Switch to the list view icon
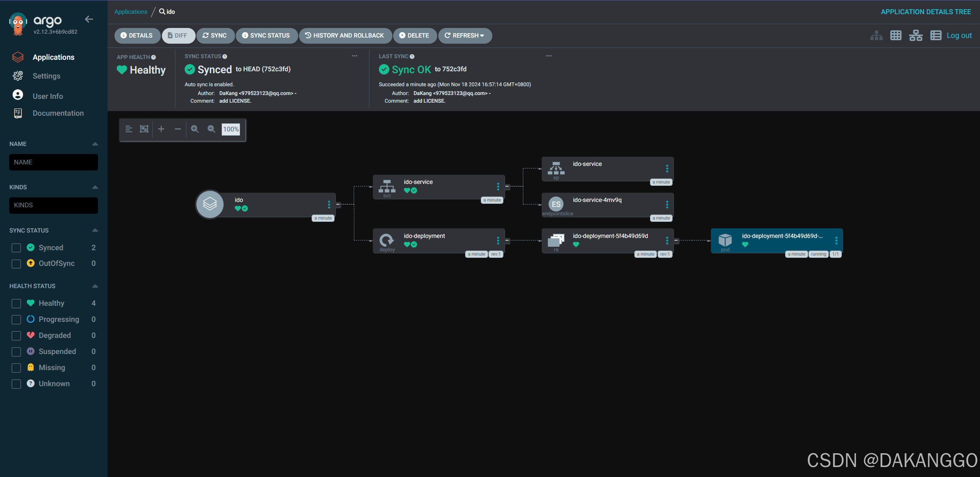980x477 pixels. 936,36
